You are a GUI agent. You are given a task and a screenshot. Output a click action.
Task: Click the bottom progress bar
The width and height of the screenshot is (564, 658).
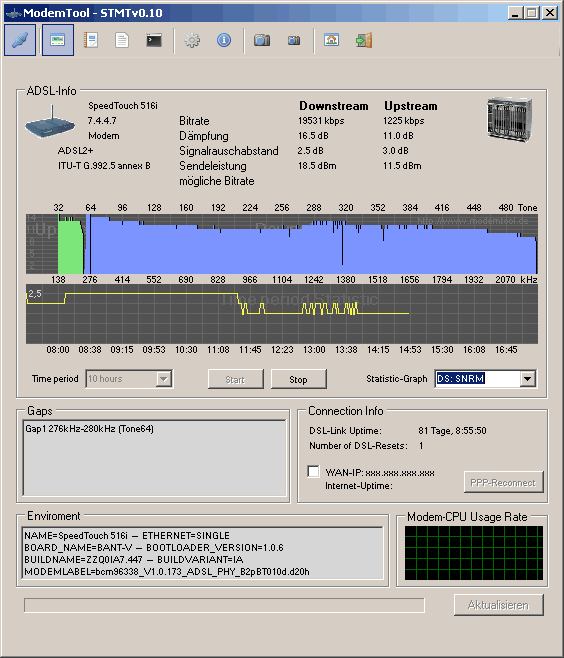point(224,605)
